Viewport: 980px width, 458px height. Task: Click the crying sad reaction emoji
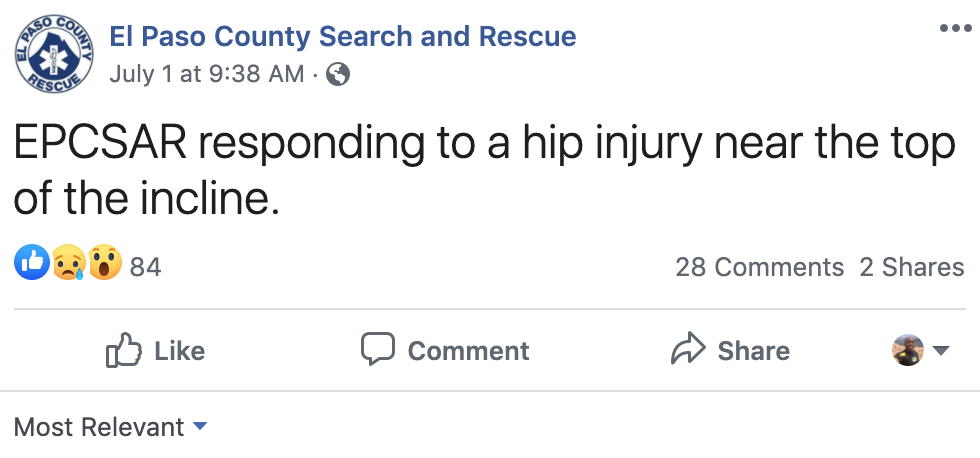pos(68,264)
